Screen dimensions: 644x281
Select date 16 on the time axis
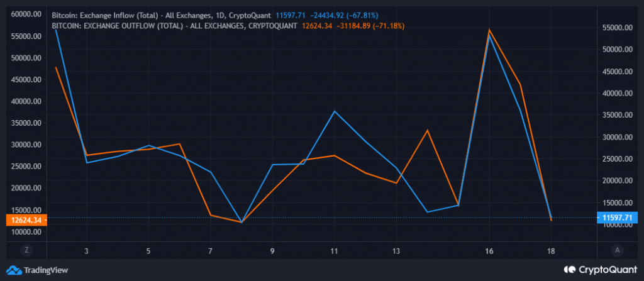click(489, 250)
